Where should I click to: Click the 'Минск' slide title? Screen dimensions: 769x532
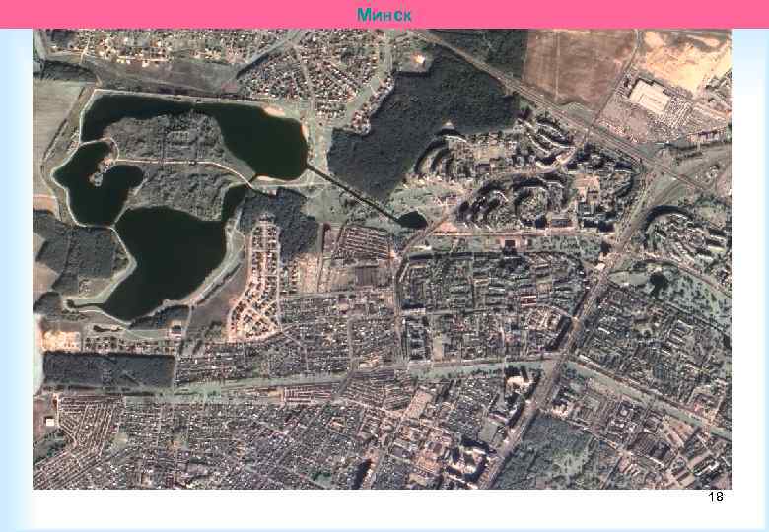[x=384, y=15]
